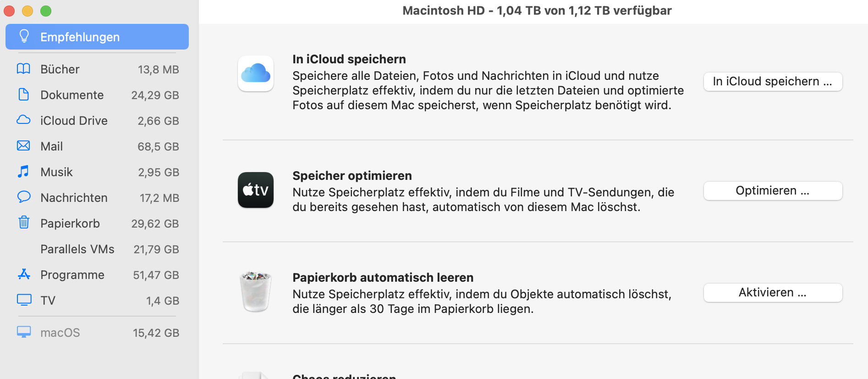The height and width of the screenshot is (379, 868).
Task: Click the Programme App Store icon
Action: pyautogui.click(x=24, y=274)
